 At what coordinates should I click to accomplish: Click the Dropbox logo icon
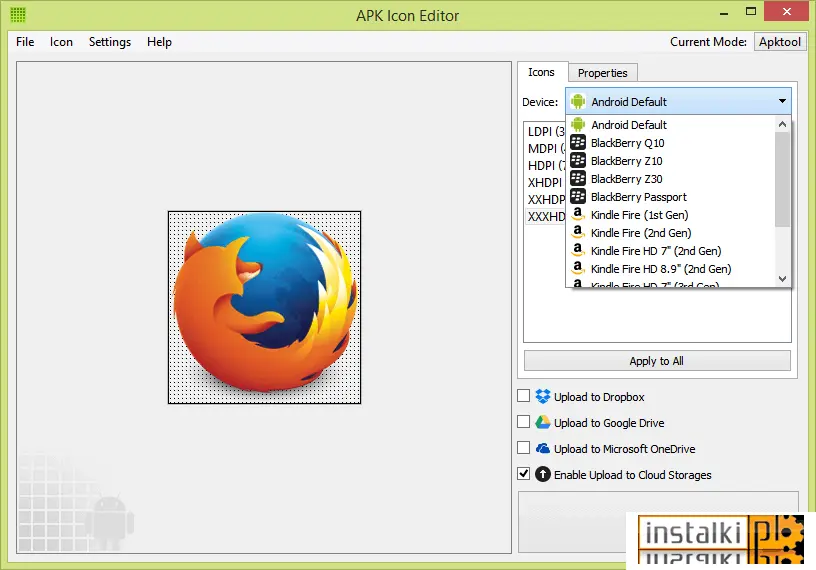click(x=543, y=396)
